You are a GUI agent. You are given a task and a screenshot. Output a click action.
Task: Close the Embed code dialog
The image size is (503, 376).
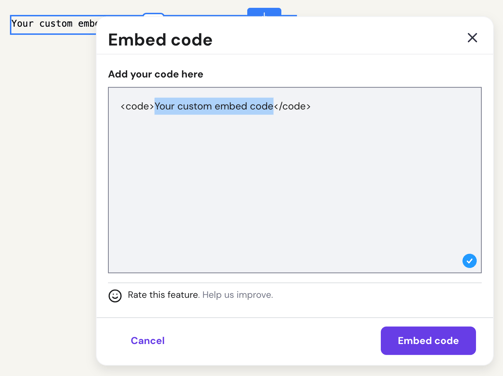[472, 38]
